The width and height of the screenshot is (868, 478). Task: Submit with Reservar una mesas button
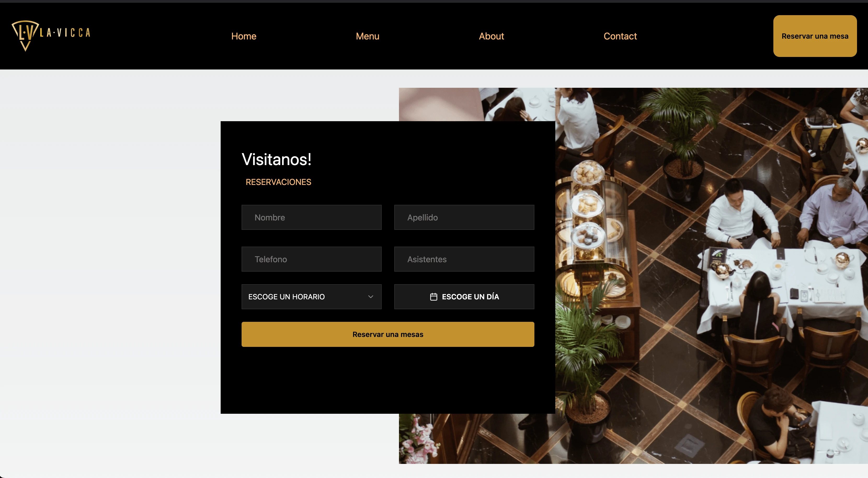[388, 334]
